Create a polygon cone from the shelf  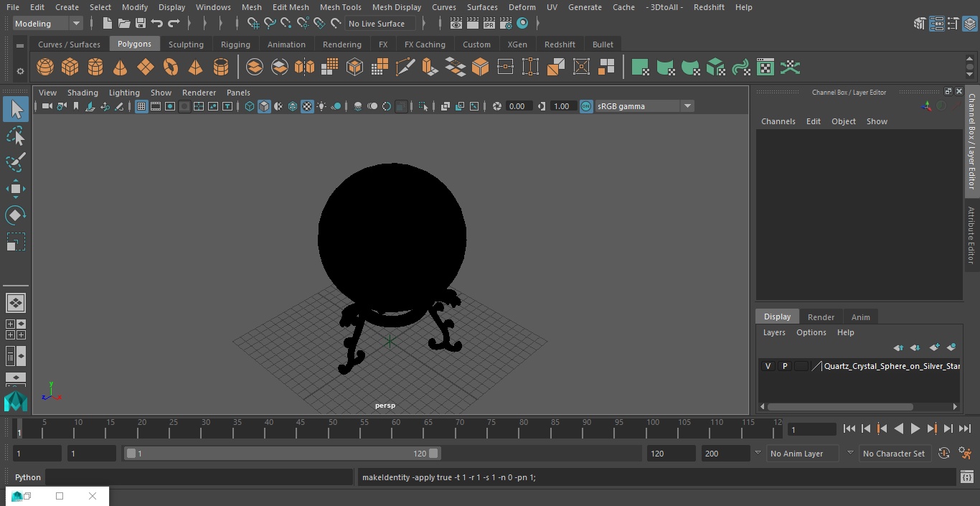[121, 67]
